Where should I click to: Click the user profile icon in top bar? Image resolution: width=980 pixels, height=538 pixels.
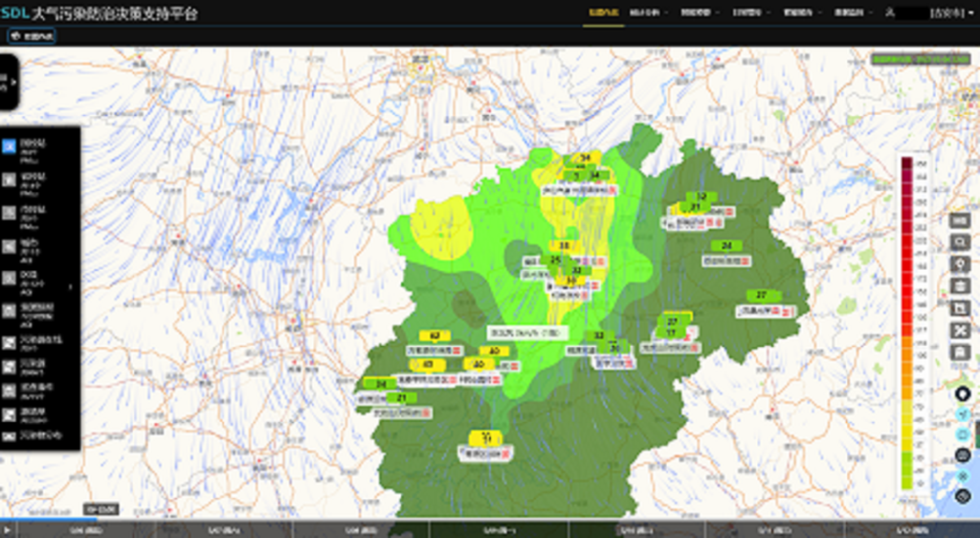click(x=890, y=12)
